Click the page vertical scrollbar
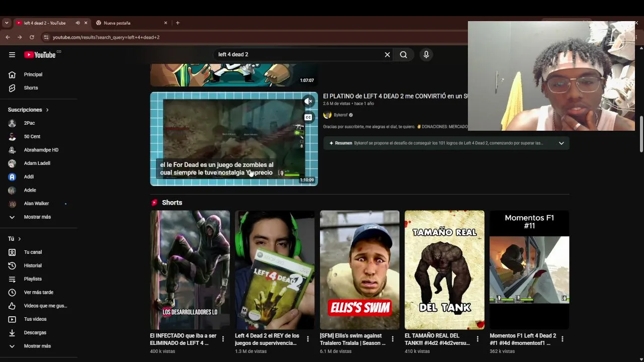Viewport: 644px width, 362px height. (641, 134)
